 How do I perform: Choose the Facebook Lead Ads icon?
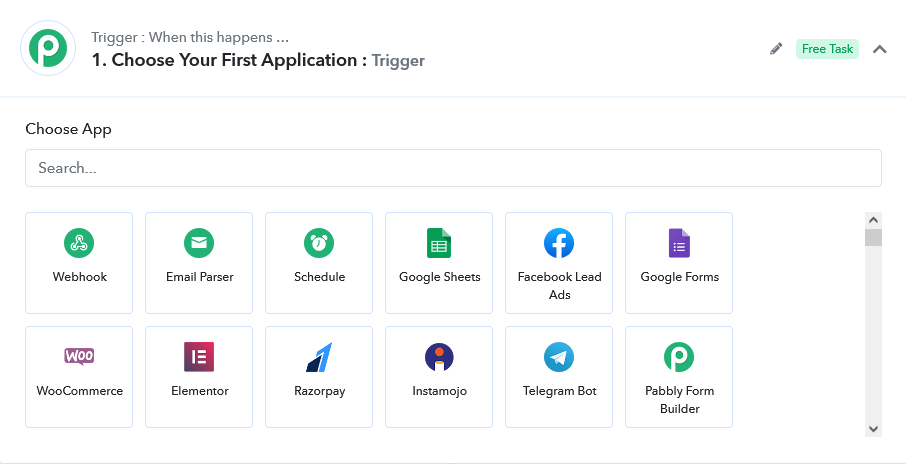click(x=559, y=243)
